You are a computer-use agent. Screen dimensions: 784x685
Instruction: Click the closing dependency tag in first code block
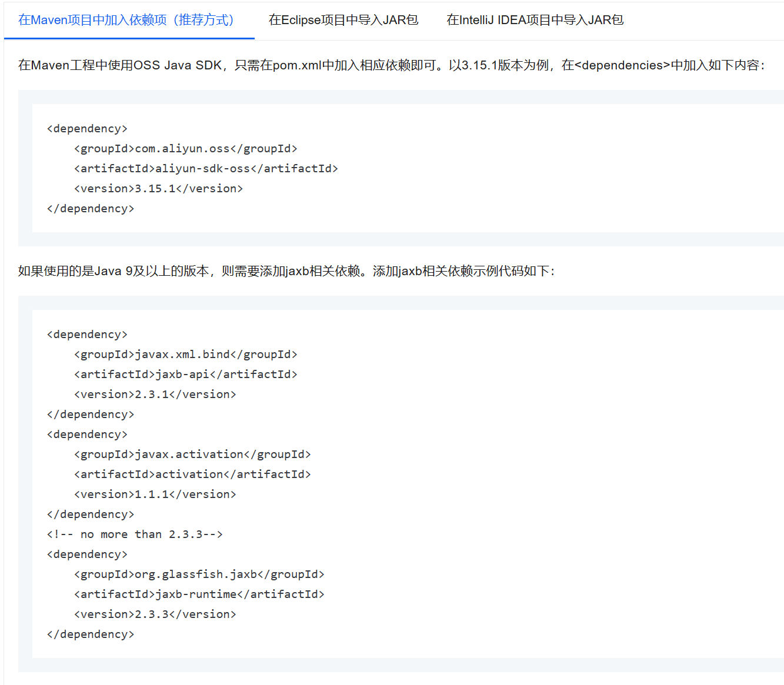click(x=91, y=209)
